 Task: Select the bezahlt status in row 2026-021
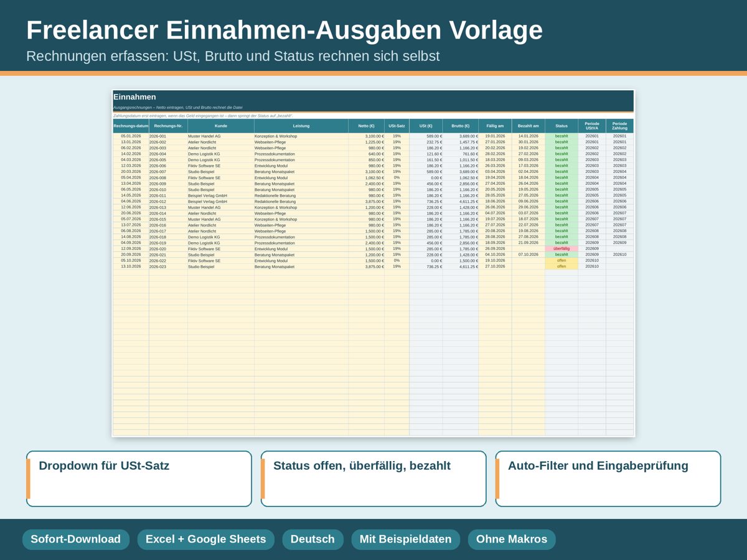[x=561, y=254]
